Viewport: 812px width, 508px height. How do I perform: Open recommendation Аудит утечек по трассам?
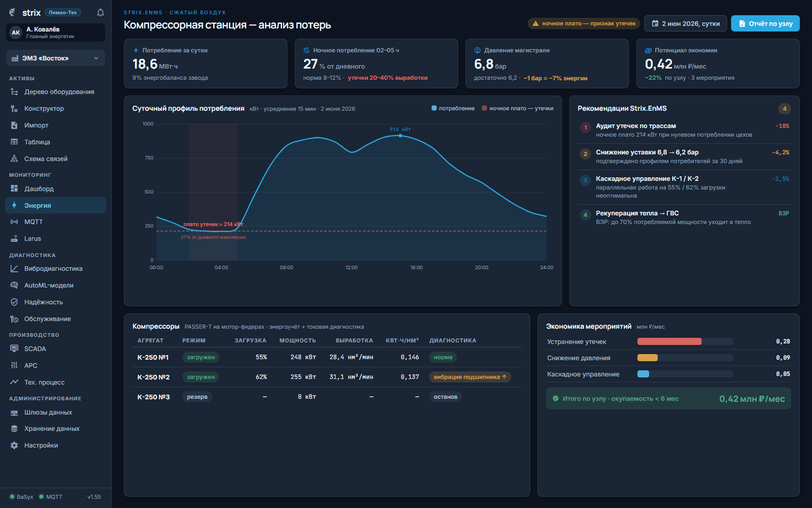[x=684, y=130]
